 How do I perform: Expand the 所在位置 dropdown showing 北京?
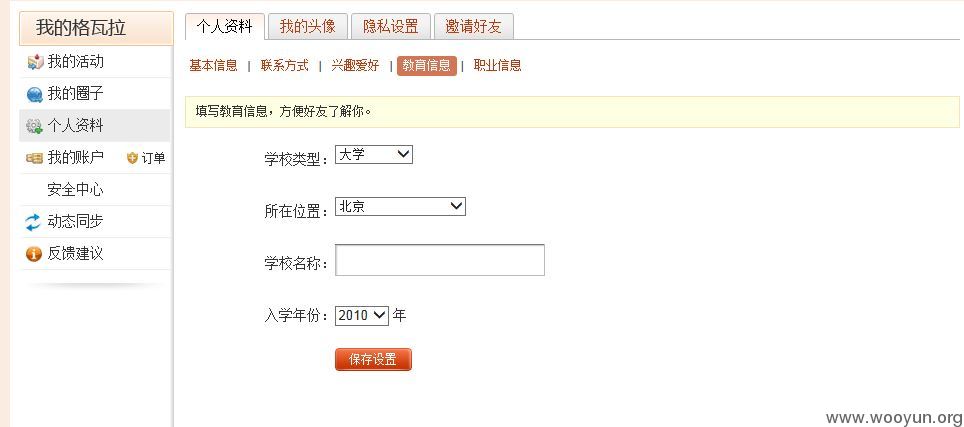400,206
